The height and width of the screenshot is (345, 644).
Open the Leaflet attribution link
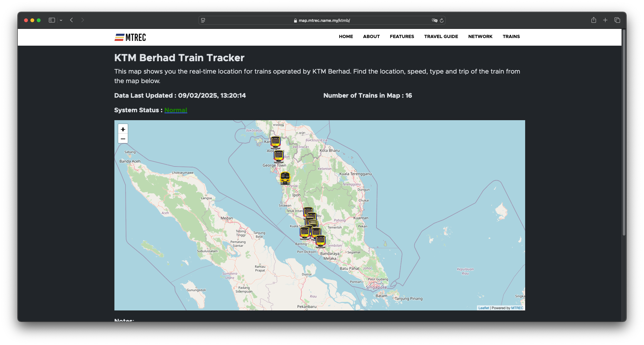click(x=484, y=308)
